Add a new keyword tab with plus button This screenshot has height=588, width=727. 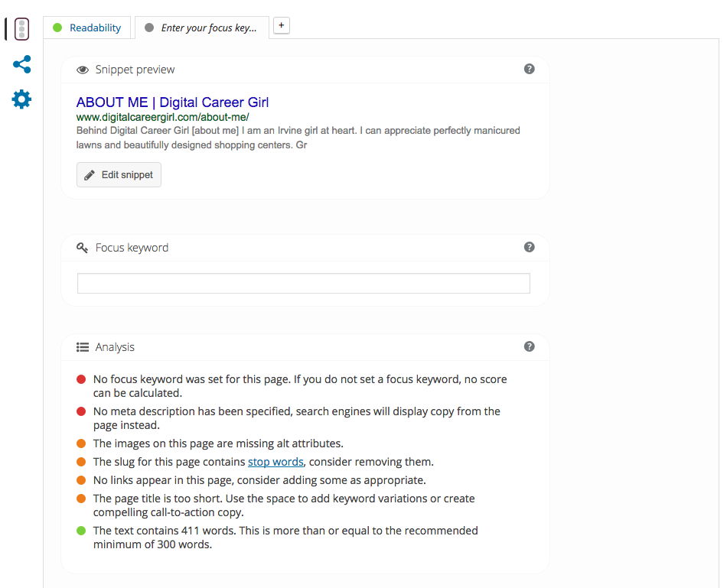[x=282, y=25]
